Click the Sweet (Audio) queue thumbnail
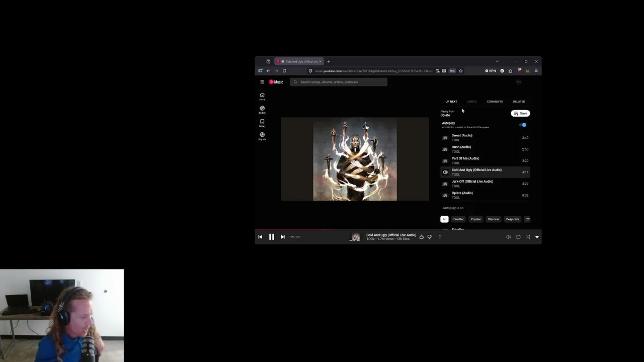644x362 pixels. pos(445,137)
